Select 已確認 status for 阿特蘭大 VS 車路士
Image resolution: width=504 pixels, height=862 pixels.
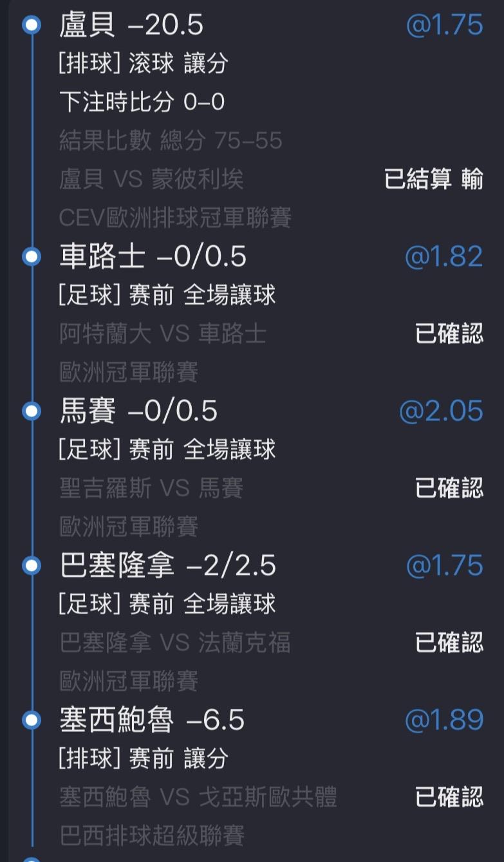click(x=449, y=334)
